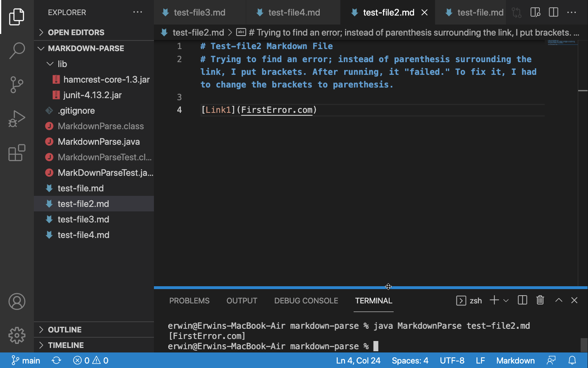Change indentation via Spaces: 4
This screenshot has height=368, width=588.
pyautogui.click(x=410, y=360)
